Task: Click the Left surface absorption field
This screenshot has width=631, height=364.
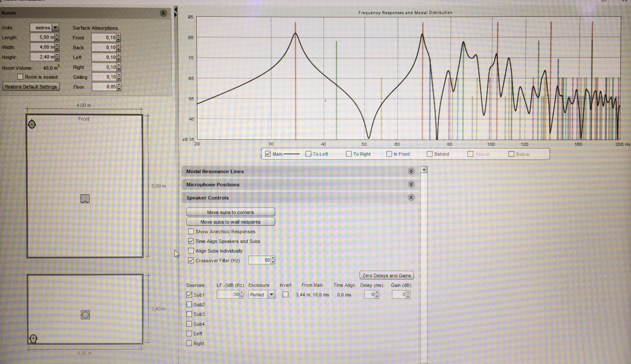Action: pos(104,57)
